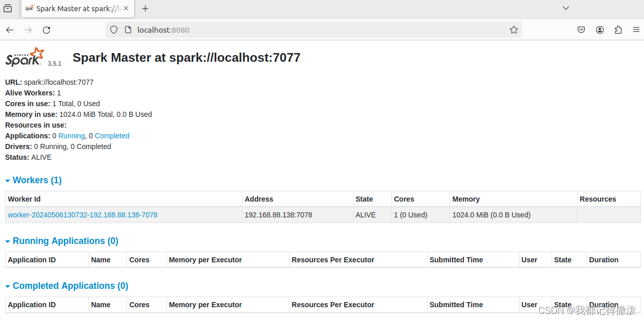Click the Running applications link
The image size is (644, 320).
(71, 136)
